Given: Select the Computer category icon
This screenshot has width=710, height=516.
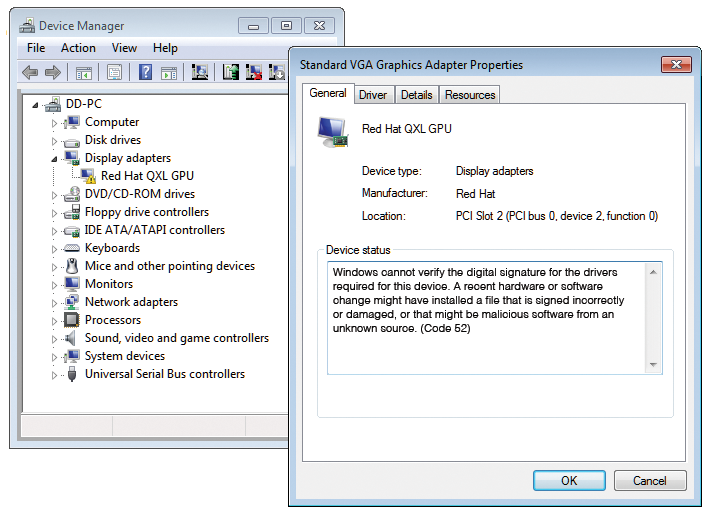Looking at the screenshot, I should point(72,122).
